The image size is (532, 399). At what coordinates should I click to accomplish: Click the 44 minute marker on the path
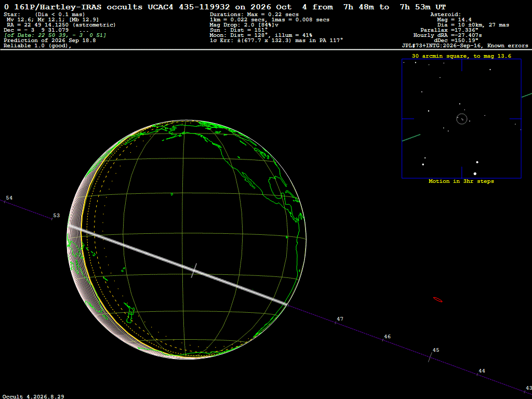(x=482, y=371)
